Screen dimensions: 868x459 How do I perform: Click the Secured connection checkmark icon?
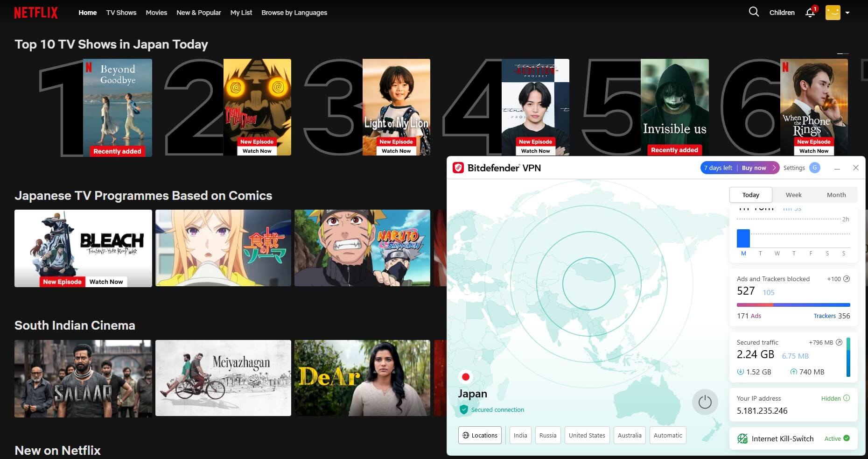click(x=463, y=410)
